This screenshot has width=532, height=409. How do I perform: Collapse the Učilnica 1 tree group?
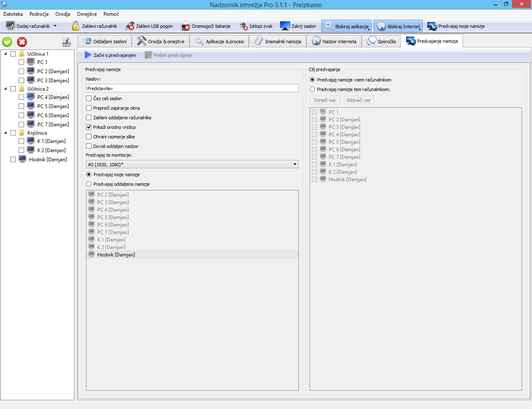(5, 54)
